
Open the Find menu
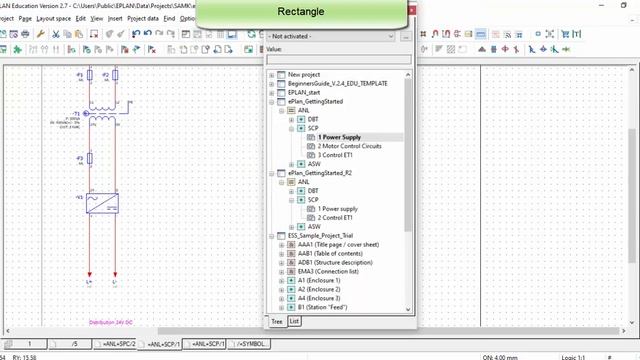[x=169, y=18]
